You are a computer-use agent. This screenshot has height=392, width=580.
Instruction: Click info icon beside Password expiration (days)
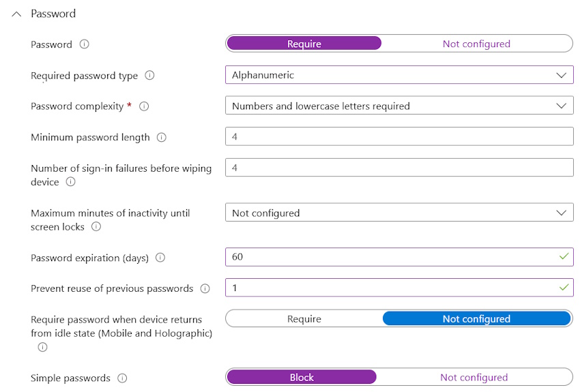click(x=160, y=258)
